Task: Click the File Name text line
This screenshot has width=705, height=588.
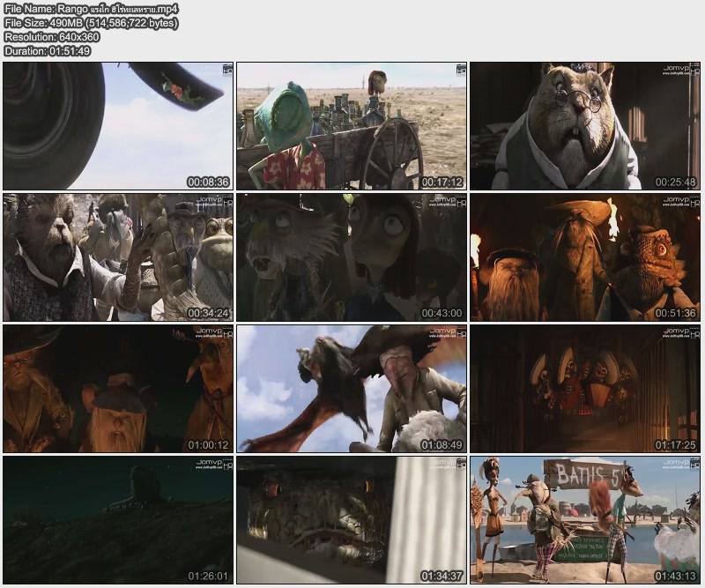Action: (92, 9)
